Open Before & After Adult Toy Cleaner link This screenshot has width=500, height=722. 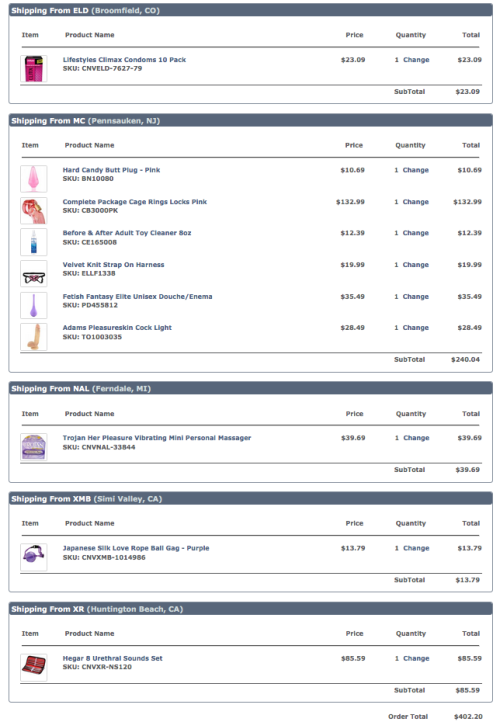[x=127, y=233]
